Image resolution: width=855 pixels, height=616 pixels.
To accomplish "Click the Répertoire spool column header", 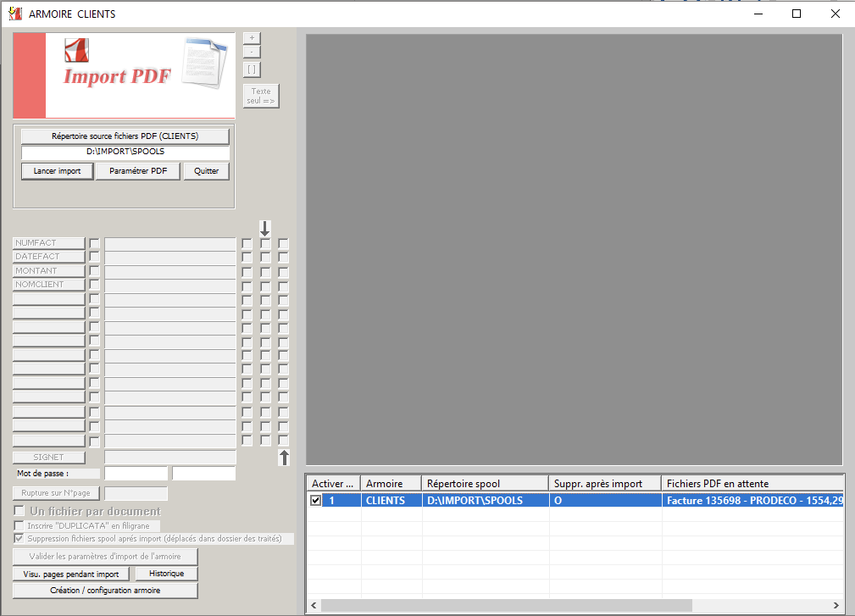I will pyautogui.click(x=485, y=483).
